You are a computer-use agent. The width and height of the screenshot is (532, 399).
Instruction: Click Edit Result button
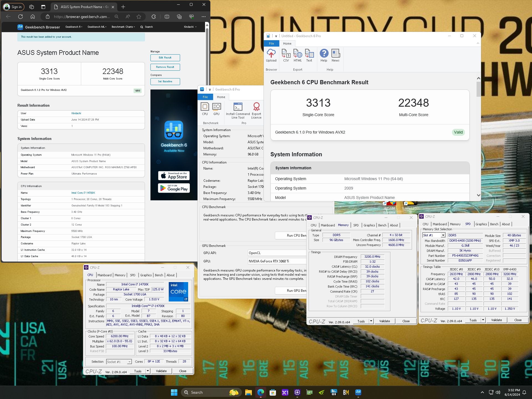[165, 58]
